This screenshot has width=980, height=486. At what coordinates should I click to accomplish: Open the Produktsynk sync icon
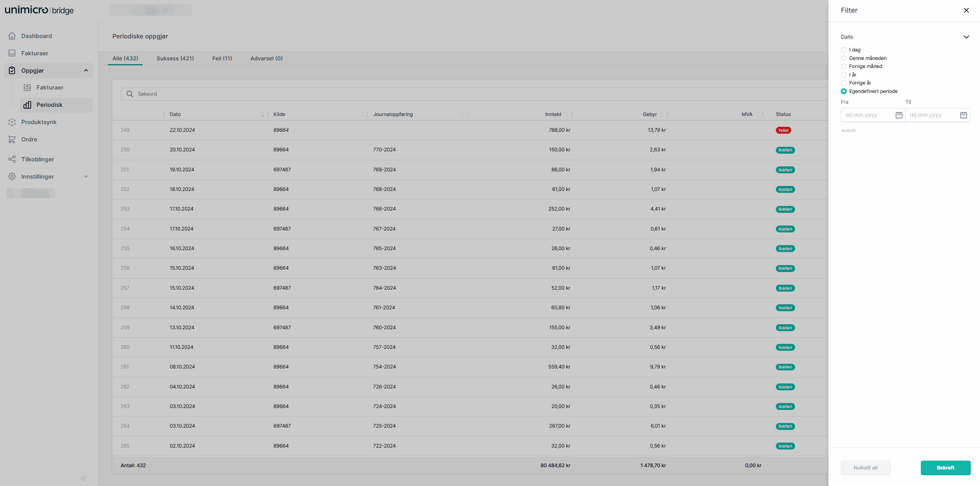click(x=12, y=122)
